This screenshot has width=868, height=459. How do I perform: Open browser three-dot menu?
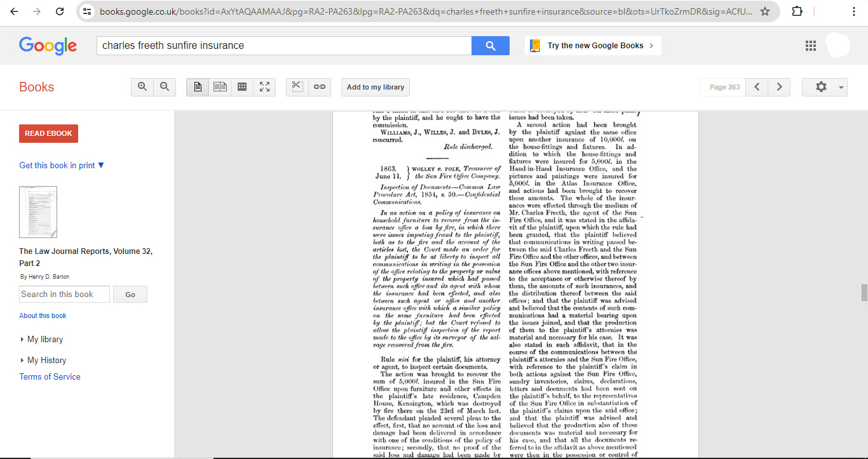855,11
